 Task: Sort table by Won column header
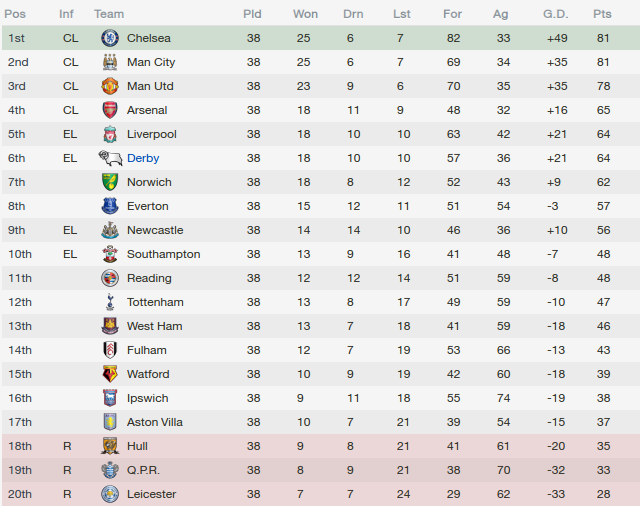(x=305, y=14)
